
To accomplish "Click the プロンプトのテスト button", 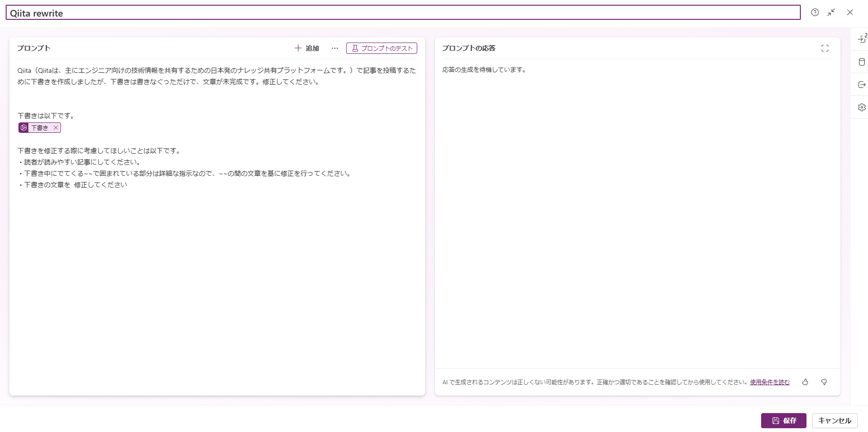I will (382, 48).
